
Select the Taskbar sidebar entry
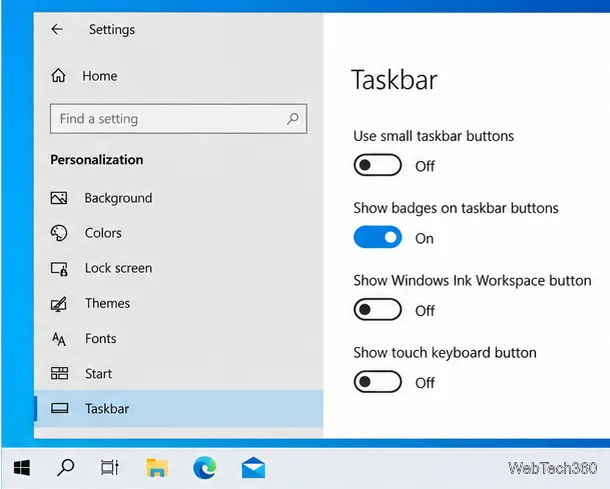[x=179, y=408]
